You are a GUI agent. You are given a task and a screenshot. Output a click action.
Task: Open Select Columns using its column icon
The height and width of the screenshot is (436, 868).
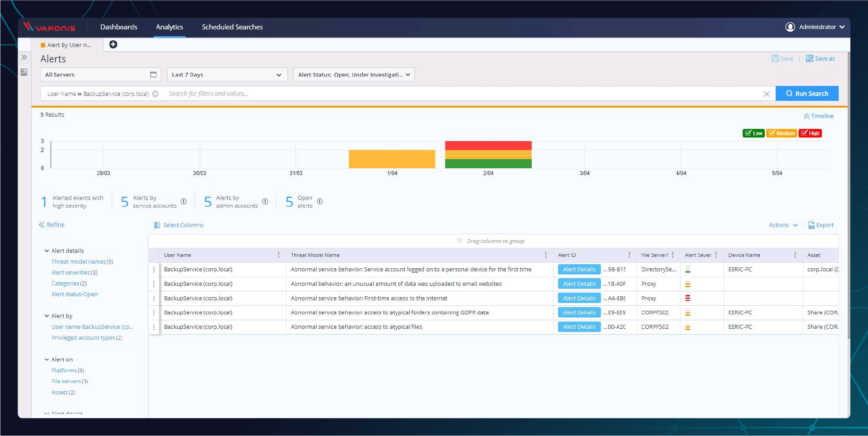tap(157, 225)
